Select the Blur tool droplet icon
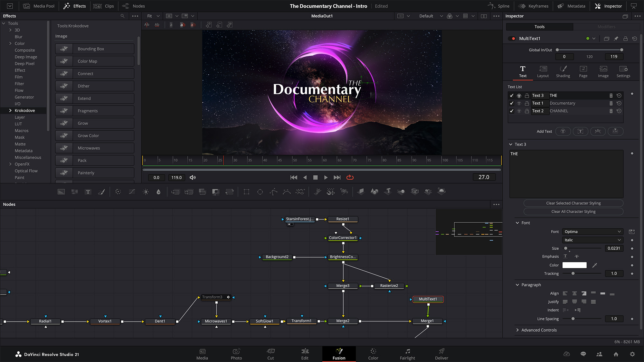This screenshot has height=362, width=644. point(158,191)
